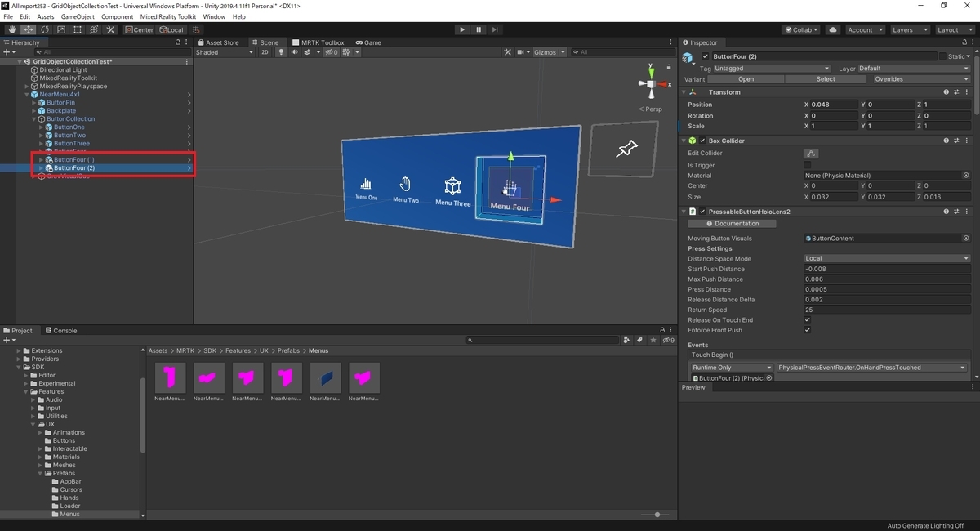
Task: Click the pin button in Scene view
Action: [626, 149]
